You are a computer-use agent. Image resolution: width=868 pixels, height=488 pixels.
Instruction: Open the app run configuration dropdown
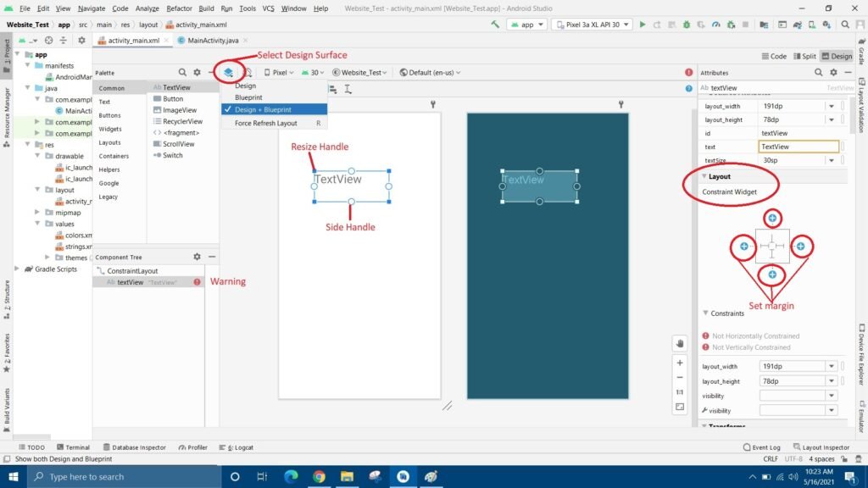(527, 25)
